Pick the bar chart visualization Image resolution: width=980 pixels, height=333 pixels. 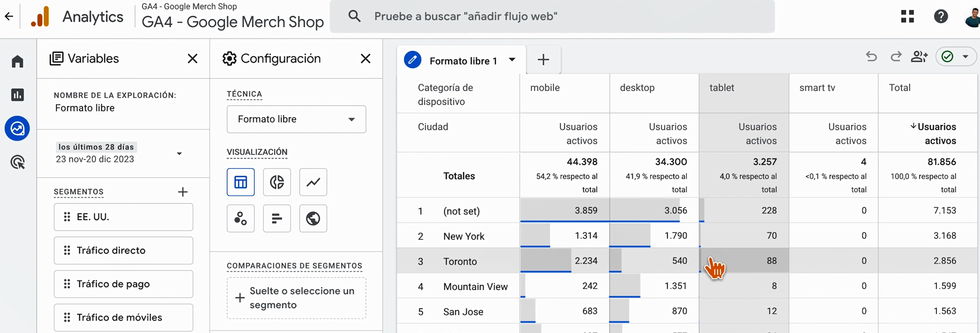click(277, 218)
